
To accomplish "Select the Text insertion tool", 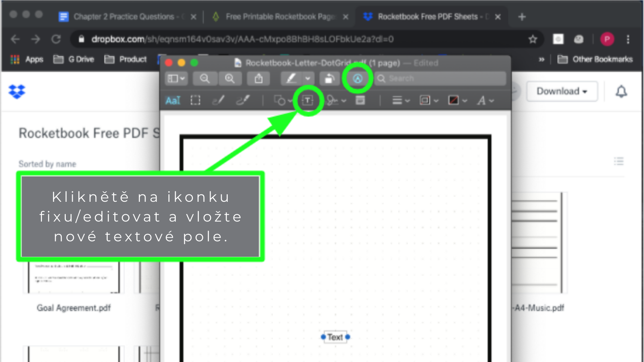I will point(308,100).
